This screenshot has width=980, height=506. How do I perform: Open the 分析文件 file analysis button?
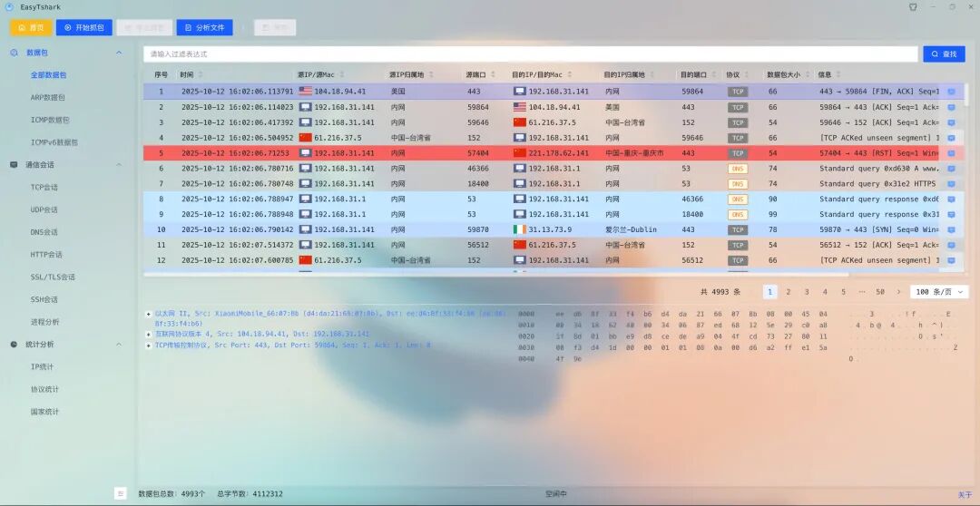pyautogui.click(x=204, y=27)
